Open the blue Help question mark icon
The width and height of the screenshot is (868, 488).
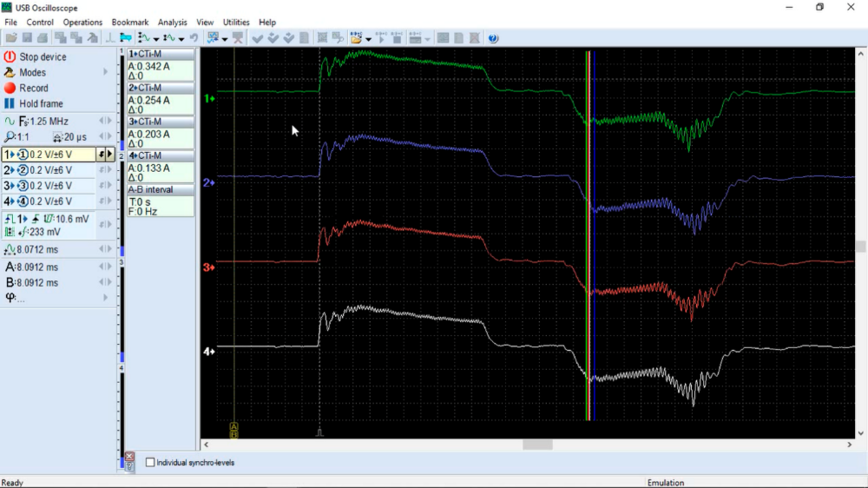tap(493, 38)
